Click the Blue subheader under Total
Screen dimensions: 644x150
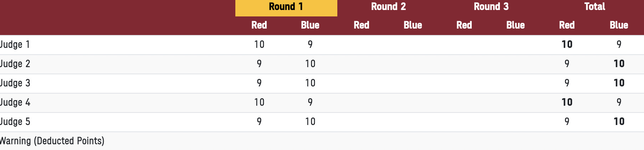coord(619,25)
